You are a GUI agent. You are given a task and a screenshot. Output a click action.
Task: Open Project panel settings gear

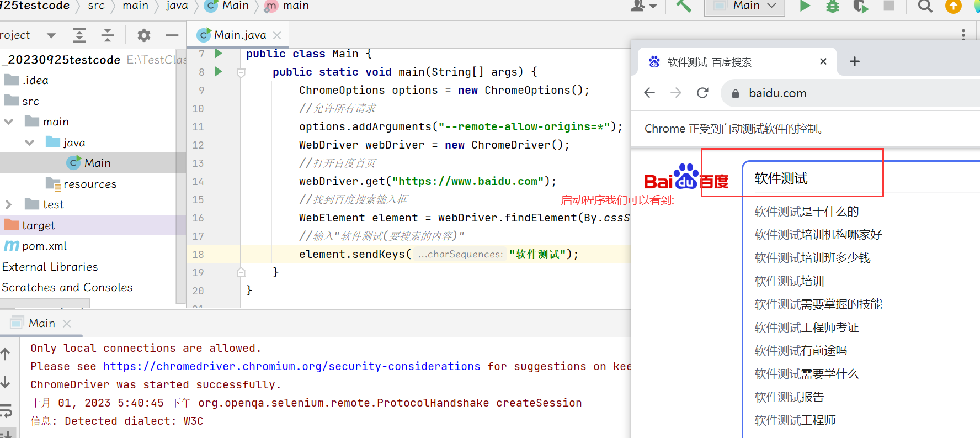(x=144, y=35)
